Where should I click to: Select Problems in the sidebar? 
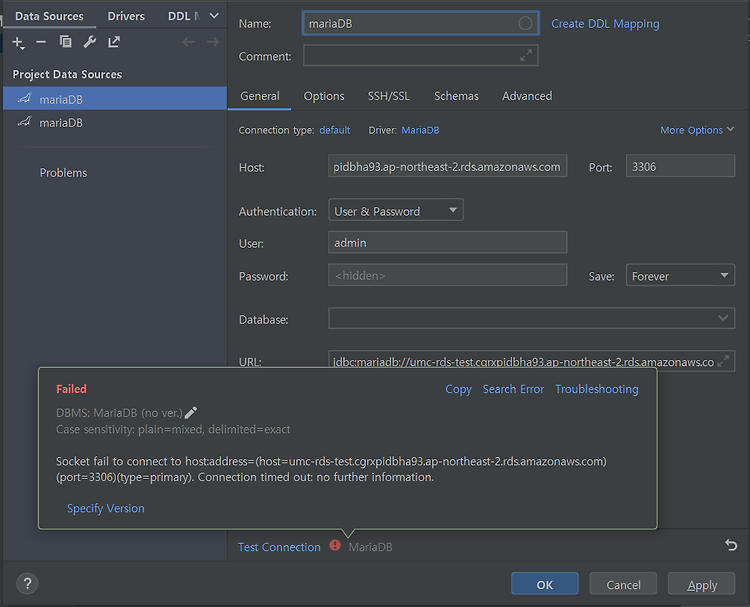point(63,173)
